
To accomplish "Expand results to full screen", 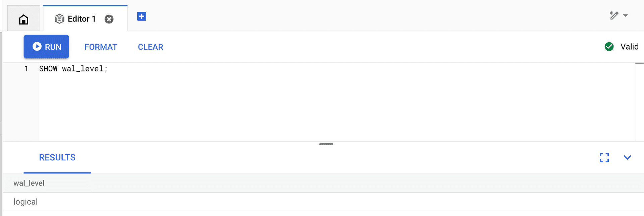I will point(604,157).
